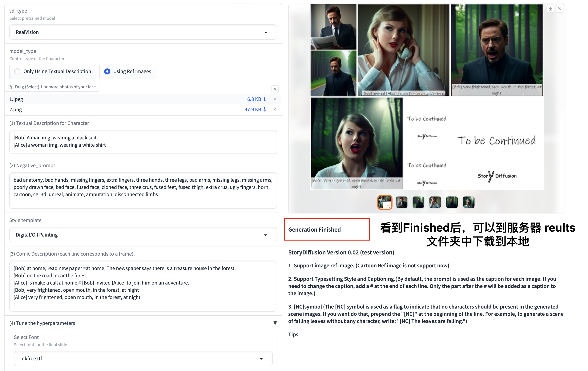Screen dimensions: 588x371
Task: Click the Comic Description text box
Action: tap(143, 285)
